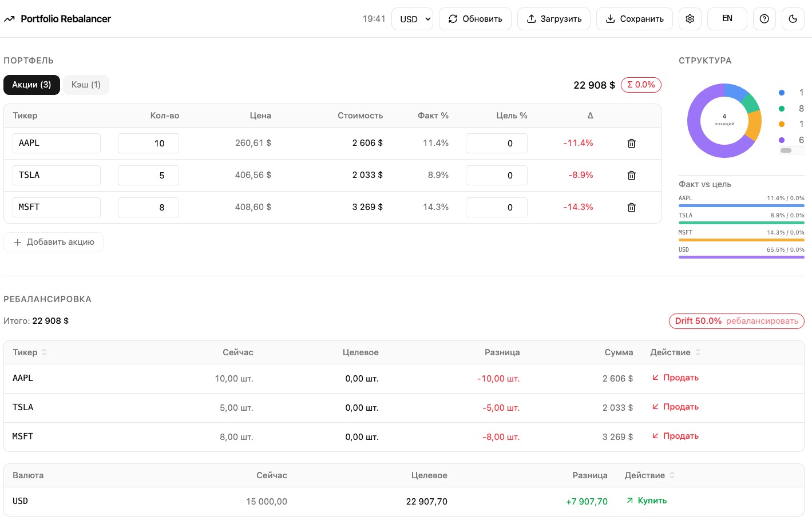Switch to the Кэш (1) tab
Screen dimensions: 812x520
click(x=86, y=85)
